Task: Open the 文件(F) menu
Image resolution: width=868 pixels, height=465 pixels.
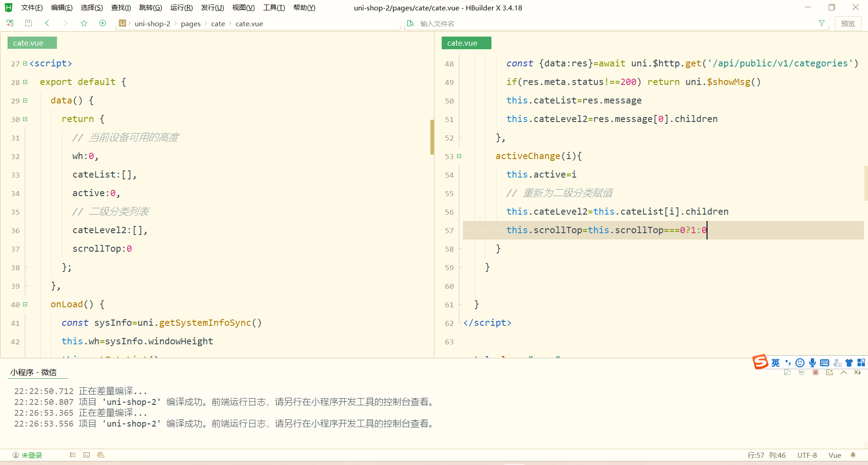Action: click(x=32, y=8)
